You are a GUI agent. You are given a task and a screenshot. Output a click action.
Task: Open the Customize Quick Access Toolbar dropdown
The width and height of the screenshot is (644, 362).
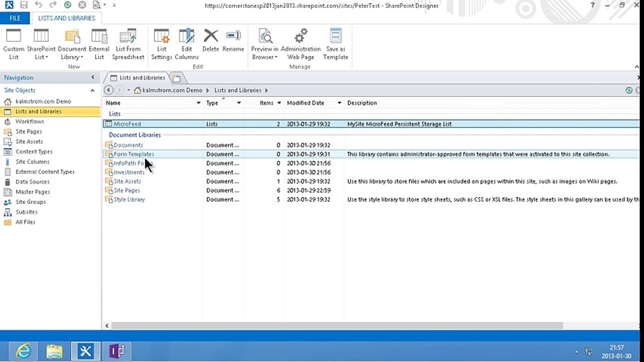114,5
